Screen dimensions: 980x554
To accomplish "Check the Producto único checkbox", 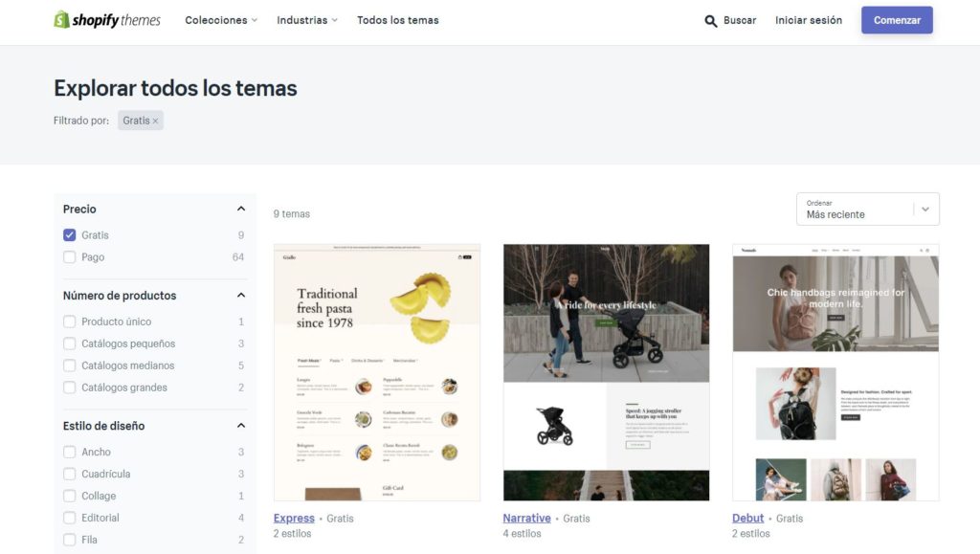I will [x=69, y=321].
